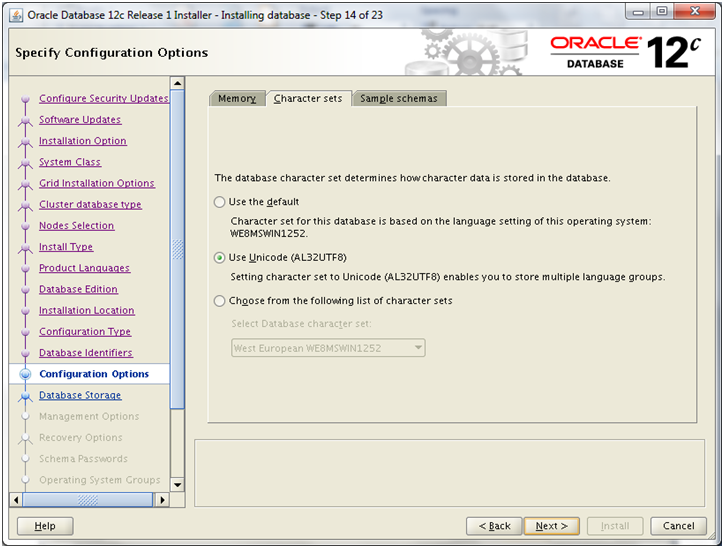Screen dimensions: 724x548
Task: Select the Use the default radio button
Action: click(220, 202)
